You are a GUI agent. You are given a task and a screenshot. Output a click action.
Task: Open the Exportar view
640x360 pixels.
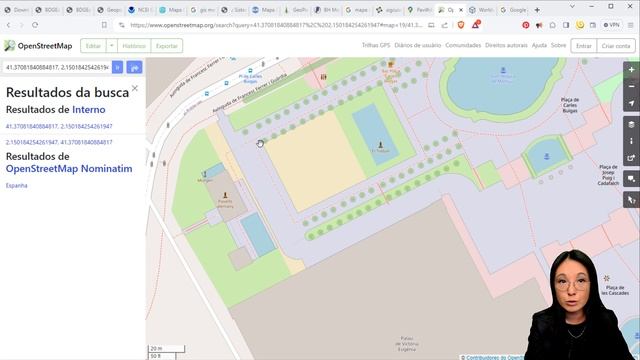[167, 46]
